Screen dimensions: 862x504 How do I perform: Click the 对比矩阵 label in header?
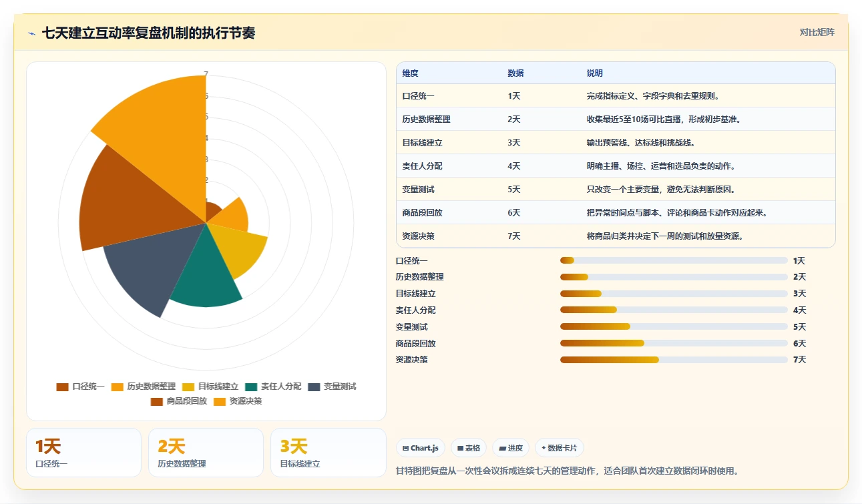pyautogui.click(x=817, y=32)
